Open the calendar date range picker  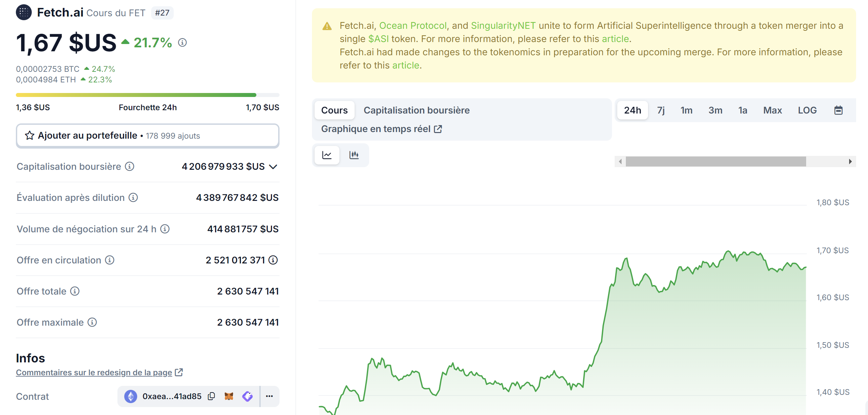click(838, 110)
